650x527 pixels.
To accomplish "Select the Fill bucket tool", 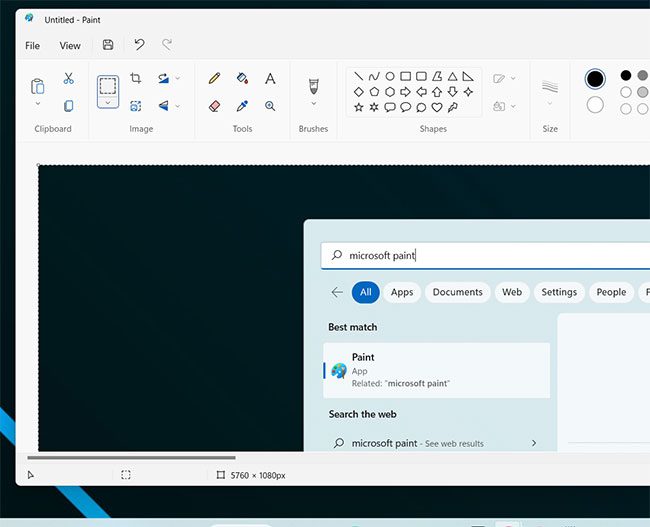I will (x=242, y=78).
